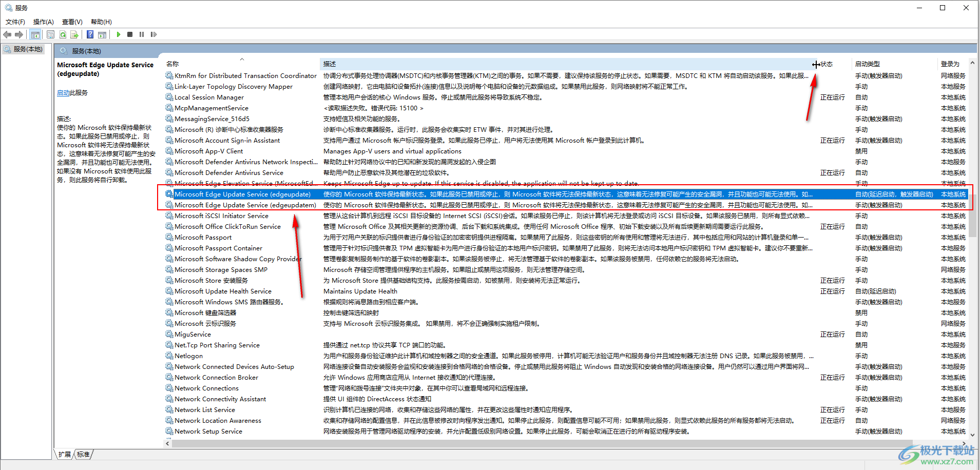Screen dimensions: 980x470
Task: Click the Stop Service square button
Action: point(130,34)
